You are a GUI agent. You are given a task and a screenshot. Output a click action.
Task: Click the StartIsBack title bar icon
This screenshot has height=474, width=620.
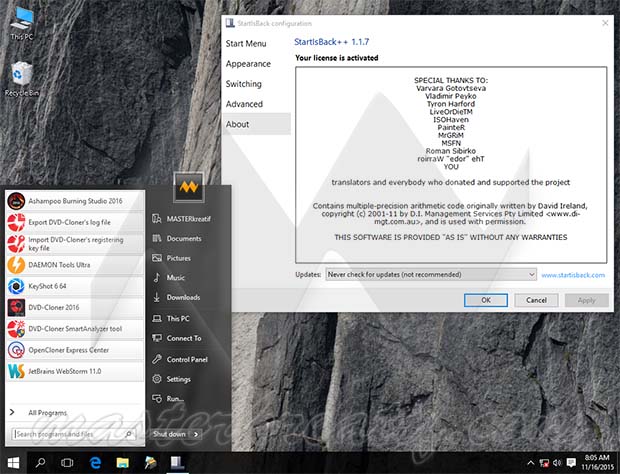[230, 23]
